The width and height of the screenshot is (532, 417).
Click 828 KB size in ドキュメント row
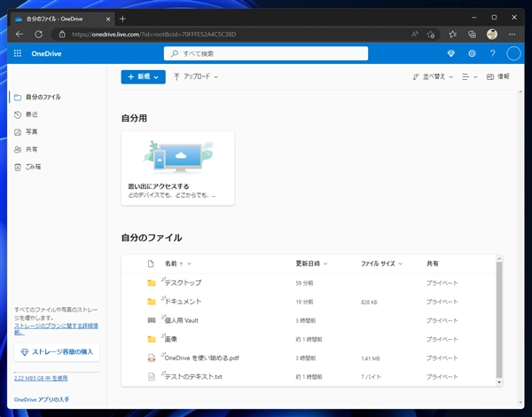[369, 302]
